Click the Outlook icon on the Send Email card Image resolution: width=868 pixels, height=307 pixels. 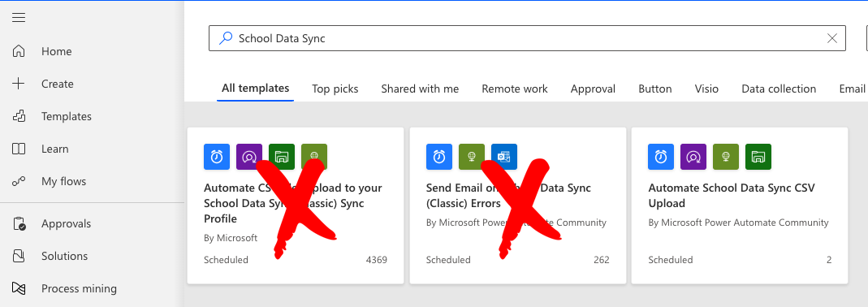click(x=503, y=157)
